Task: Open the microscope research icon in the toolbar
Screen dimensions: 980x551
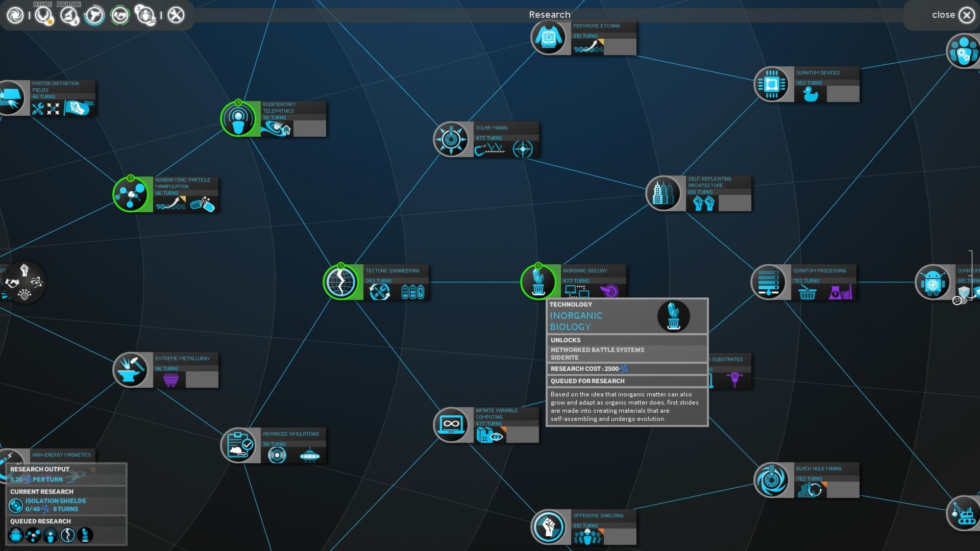Action: point(69,15)
